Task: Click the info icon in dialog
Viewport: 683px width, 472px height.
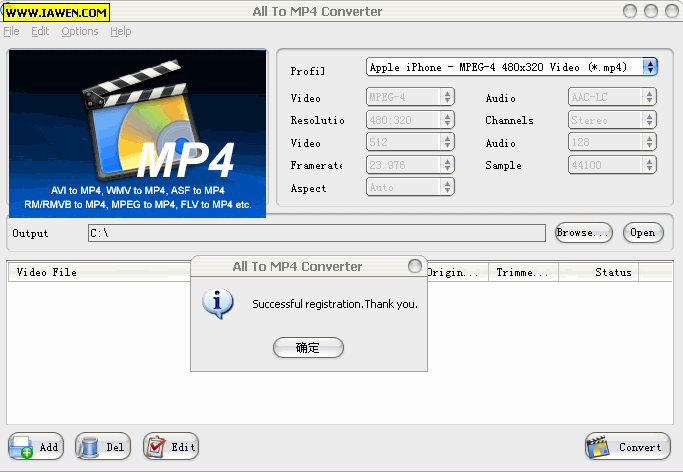Action: 217,303
